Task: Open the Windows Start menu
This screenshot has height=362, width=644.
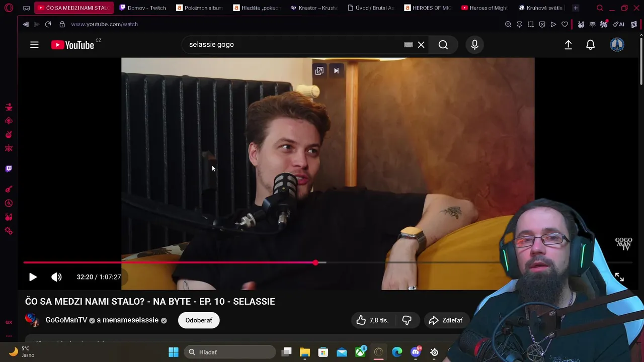Action: (174, 352)
